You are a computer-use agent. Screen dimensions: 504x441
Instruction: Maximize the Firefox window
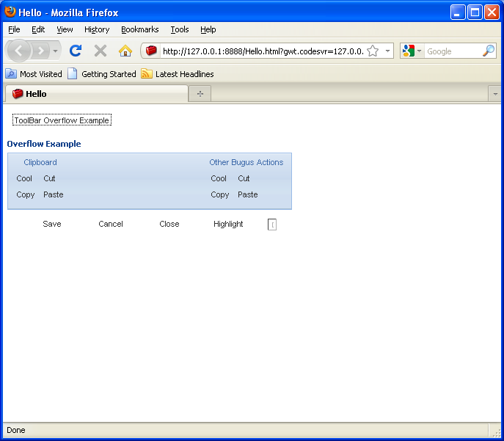(475, 12)
